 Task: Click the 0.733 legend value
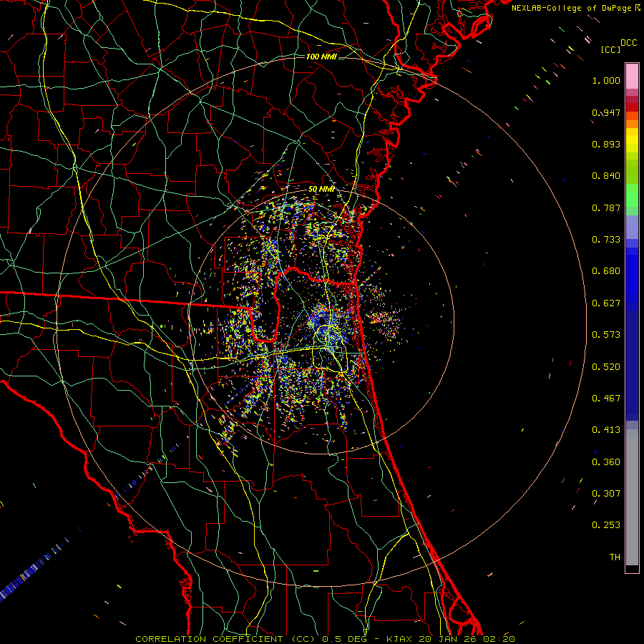pyautogui.click(x=606, y=240)
